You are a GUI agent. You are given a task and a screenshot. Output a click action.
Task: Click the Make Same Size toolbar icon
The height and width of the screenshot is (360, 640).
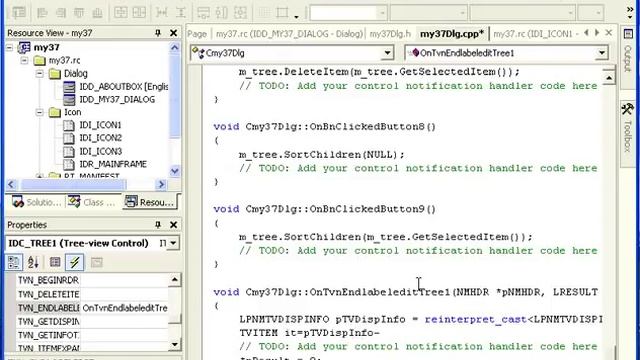pyautogui.click(x=240, y=13)
